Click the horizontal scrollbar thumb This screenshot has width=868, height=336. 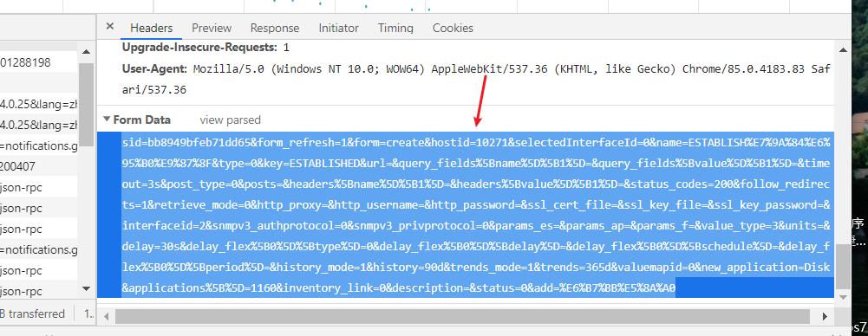coord(462,317)
